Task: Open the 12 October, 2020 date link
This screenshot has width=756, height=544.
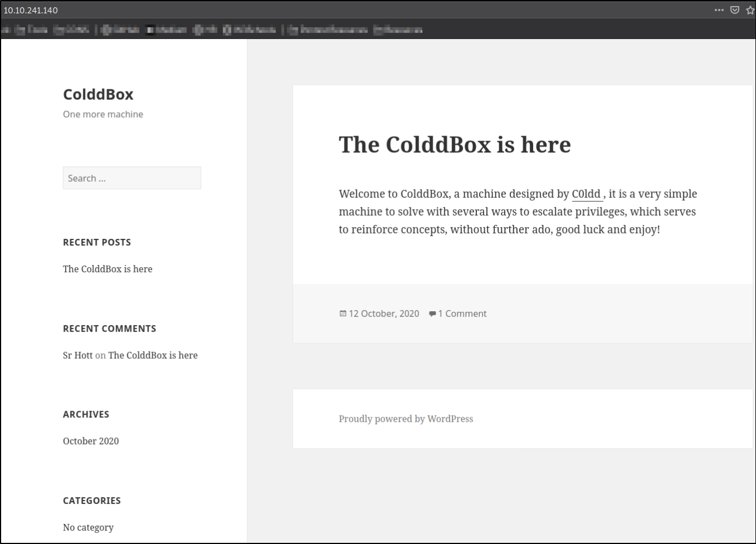Action: coord(384,313)
